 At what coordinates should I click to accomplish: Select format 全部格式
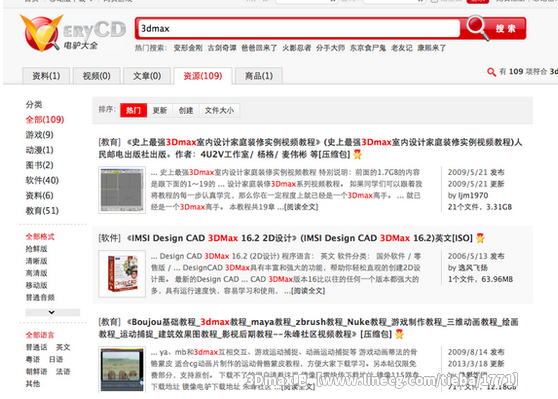[x=40, y=237]
